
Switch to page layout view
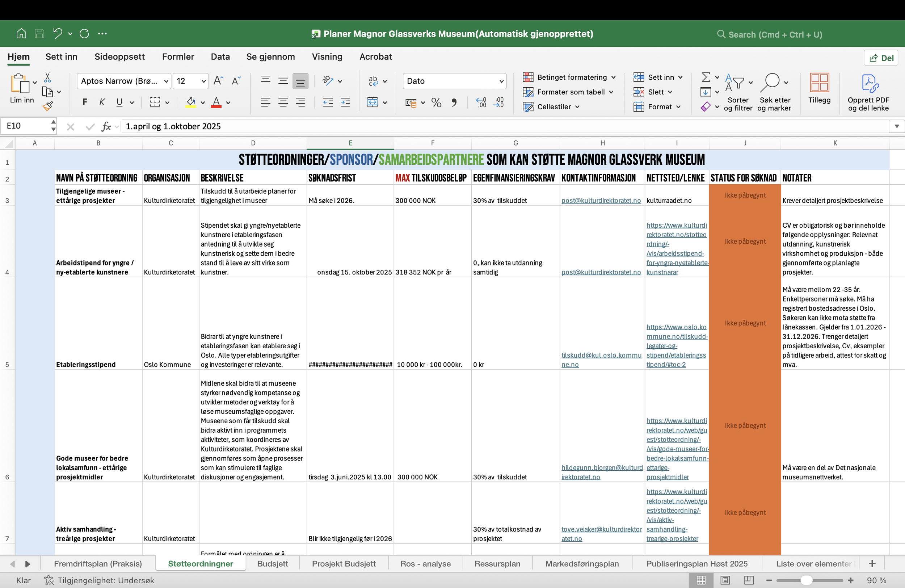(x=725, y=580)
